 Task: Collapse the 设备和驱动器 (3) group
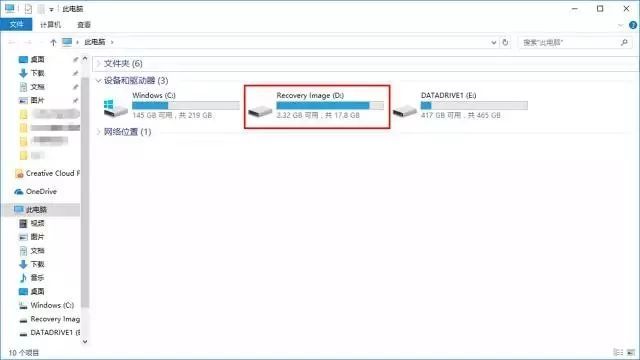[98, 81]
